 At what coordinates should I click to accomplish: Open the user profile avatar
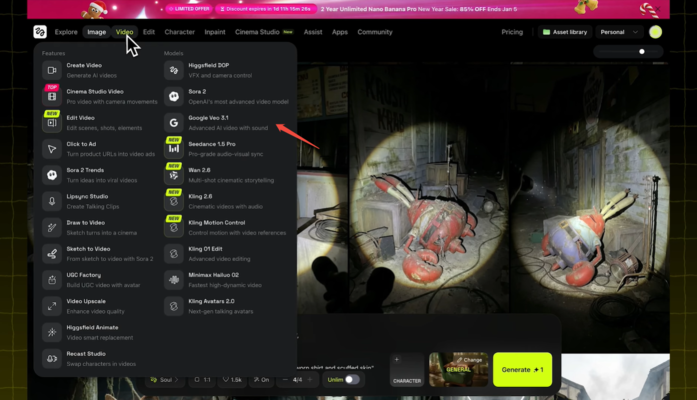[655, 32]
